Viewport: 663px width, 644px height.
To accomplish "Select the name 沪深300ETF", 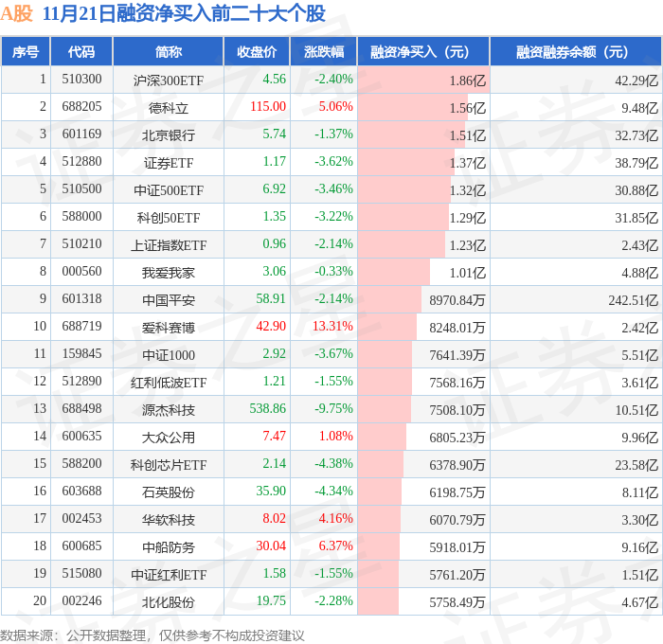I will (x=169, y=80).
